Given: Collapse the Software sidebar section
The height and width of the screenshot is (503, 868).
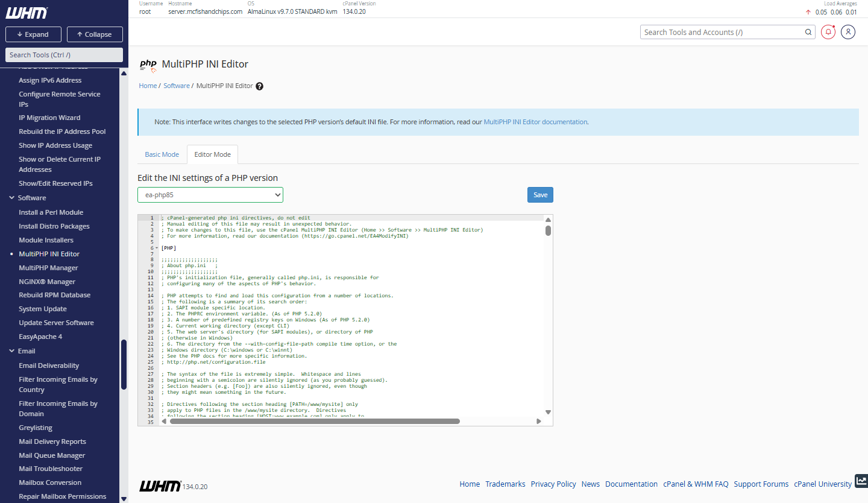Looking at the screenshot, I should [11, 198].
